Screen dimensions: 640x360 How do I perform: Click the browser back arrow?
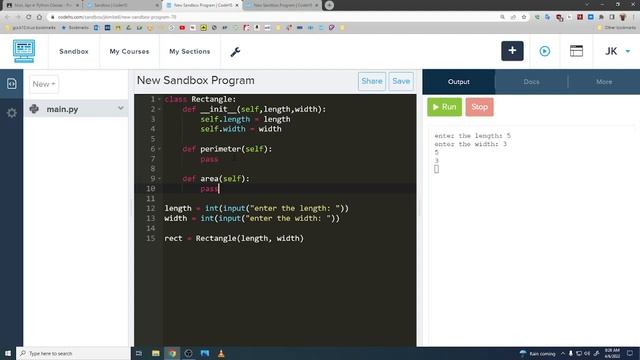[7, 17]
